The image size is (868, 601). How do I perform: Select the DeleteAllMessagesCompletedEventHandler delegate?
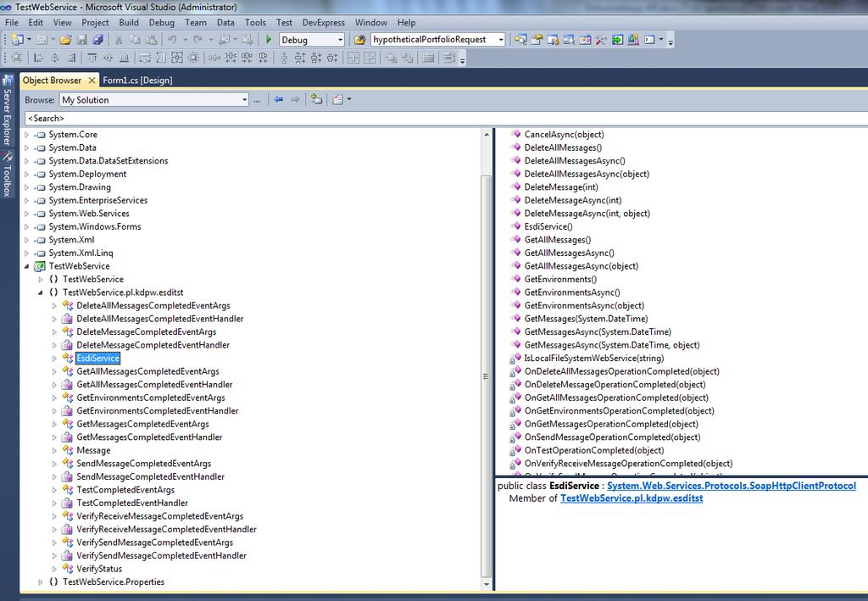click(x=160, y=319)
